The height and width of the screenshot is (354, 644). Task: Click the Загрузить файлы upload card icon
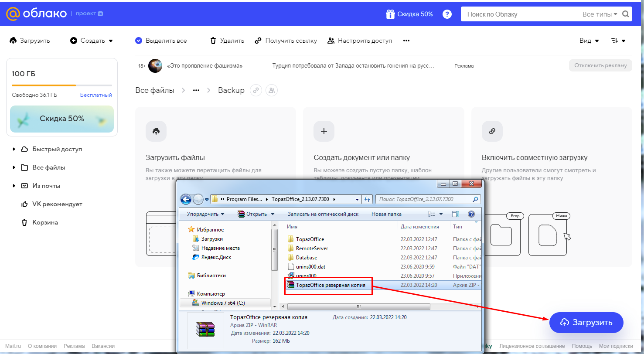[x=156, y=131]
